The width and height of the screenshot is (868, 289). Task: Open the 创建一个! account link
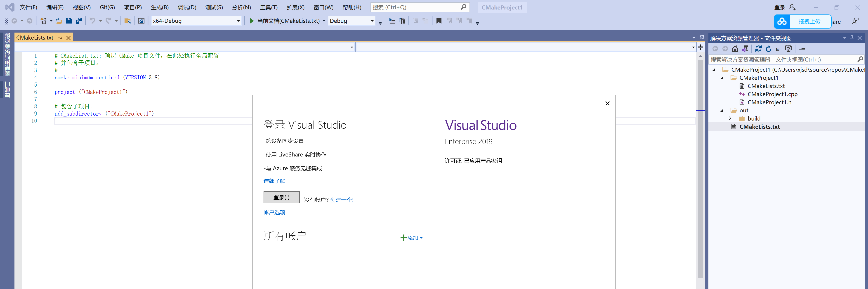click(342, 200)
